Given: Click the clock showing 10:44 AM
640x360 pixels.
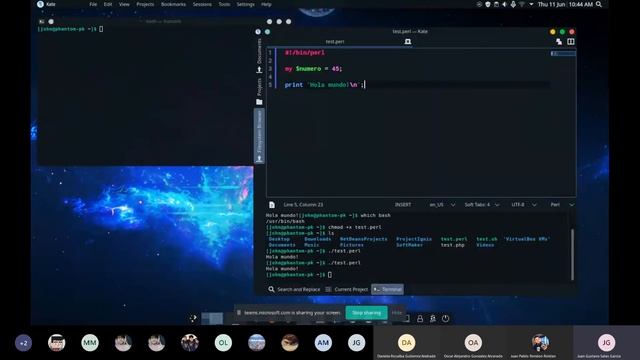Looking at the screenshot, I should (x=580, y=4).
